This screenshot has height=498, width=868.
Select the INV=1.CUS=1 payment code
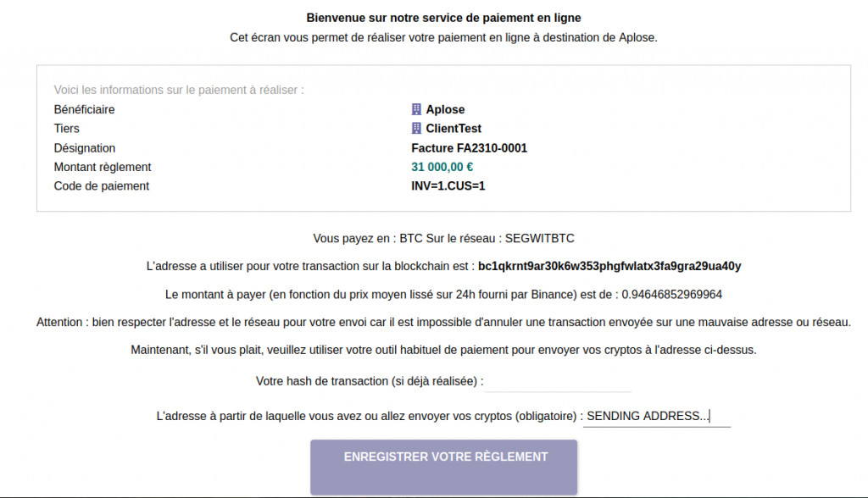tap(448, 186)
